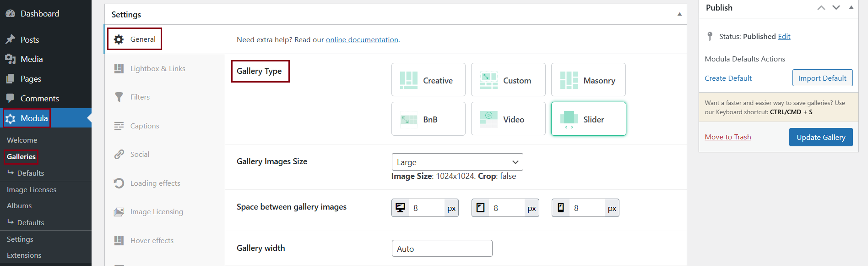Collapse the Settings panel arrow
Screen dimensions: 868x266
tap(679, 14)
